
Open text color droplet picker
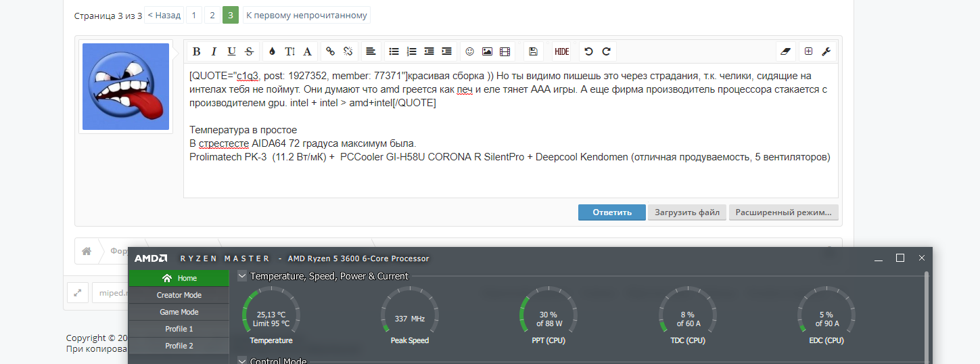pyautogui.click(x=272, y=51)
